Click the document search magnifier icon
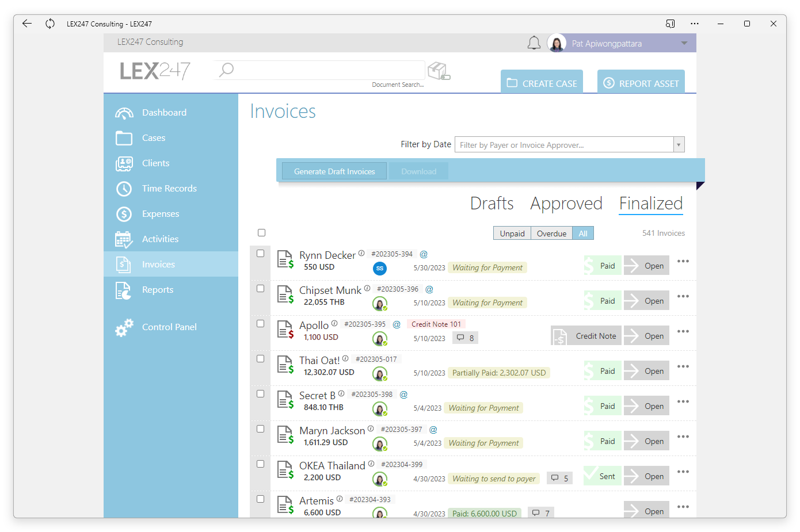Image resolution: width=800 pixels, height=532 pixels. 226,70
